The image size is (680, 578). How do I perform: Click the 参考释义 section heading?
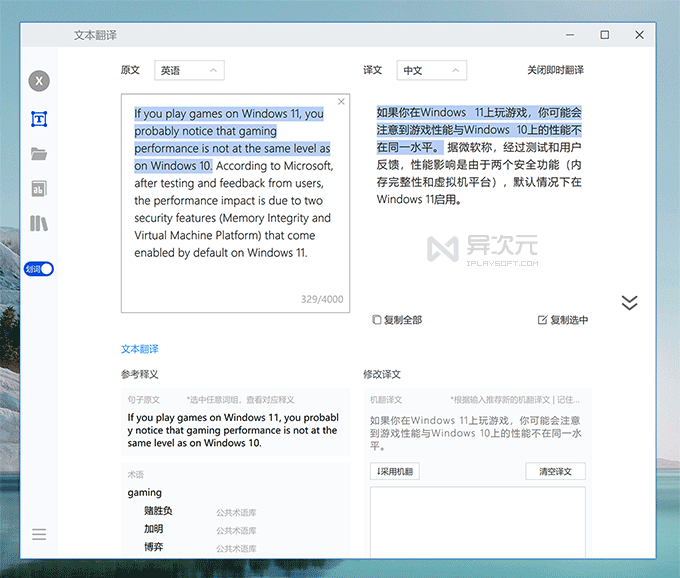140,374
